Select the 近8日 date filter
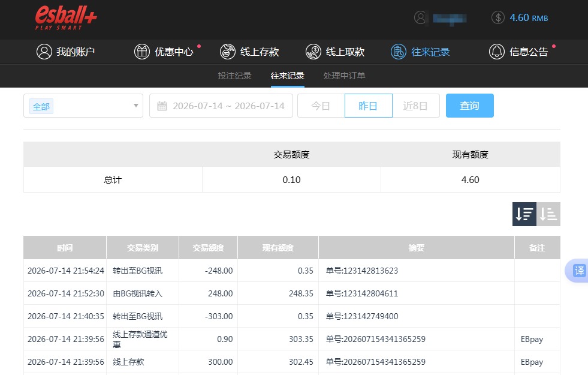588x375 pixels. (x=416, y=106)
